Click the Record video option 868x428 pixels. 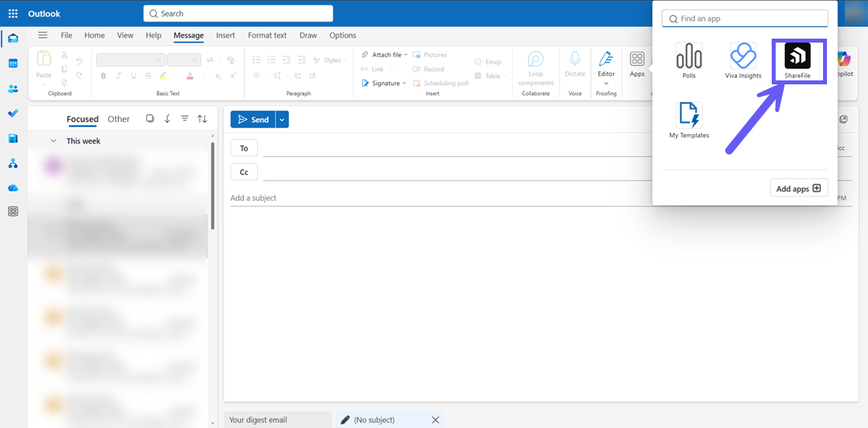428,69
